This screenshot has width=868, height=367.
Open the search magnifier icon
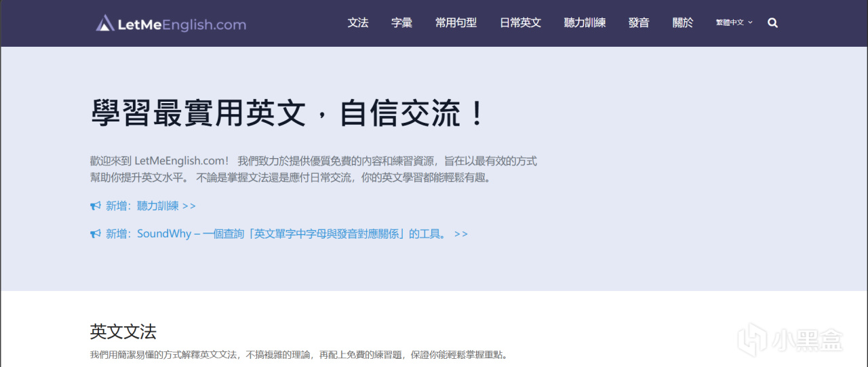[772, 23]
